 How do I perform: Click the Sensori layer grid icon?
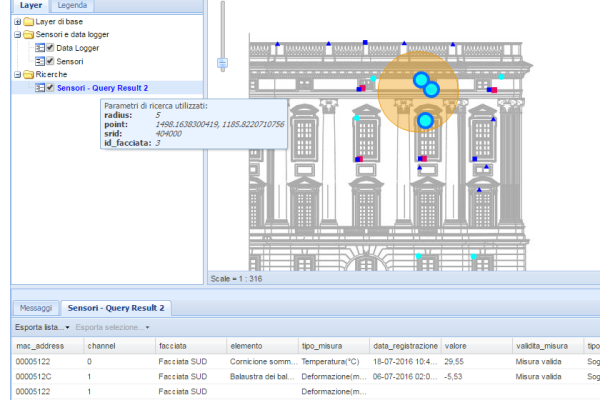pos(39,61)
